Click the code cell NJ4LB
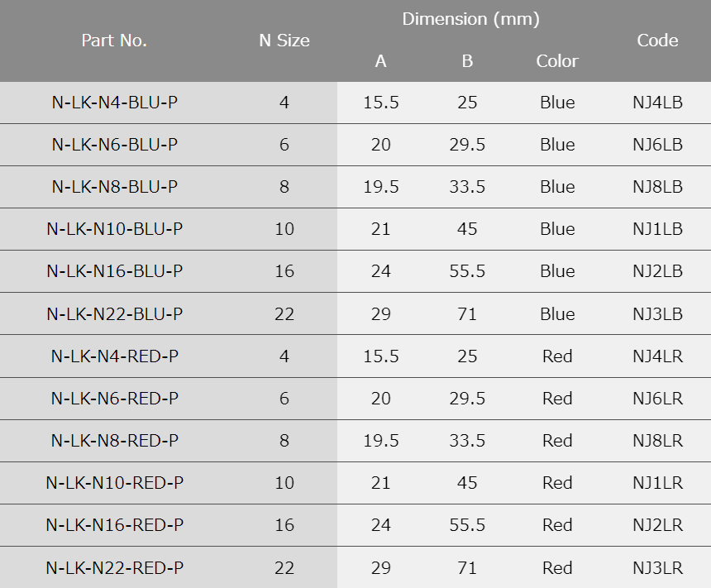 [x=657, y=103]
